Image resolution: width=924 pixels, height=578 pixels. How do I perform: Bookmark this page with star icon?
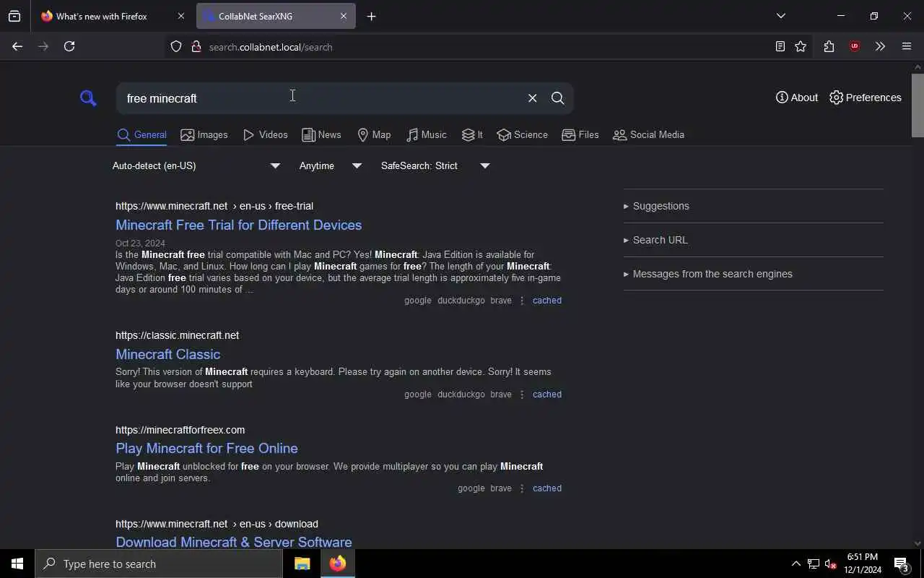[x=801, y=47]
